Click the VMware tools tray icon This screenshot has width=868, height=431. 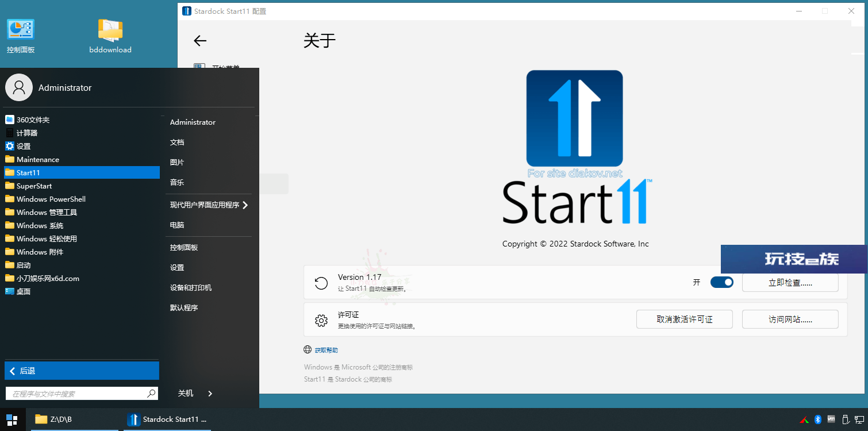pyautogui.click(x=831, y=420)
